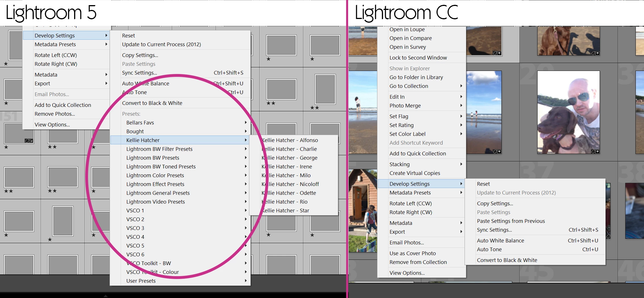Image resolution: width=644 pixels, height=298 pixels.
Task: Click Email Photos... in Lightroom CC menu
Action: coord(422,242)
